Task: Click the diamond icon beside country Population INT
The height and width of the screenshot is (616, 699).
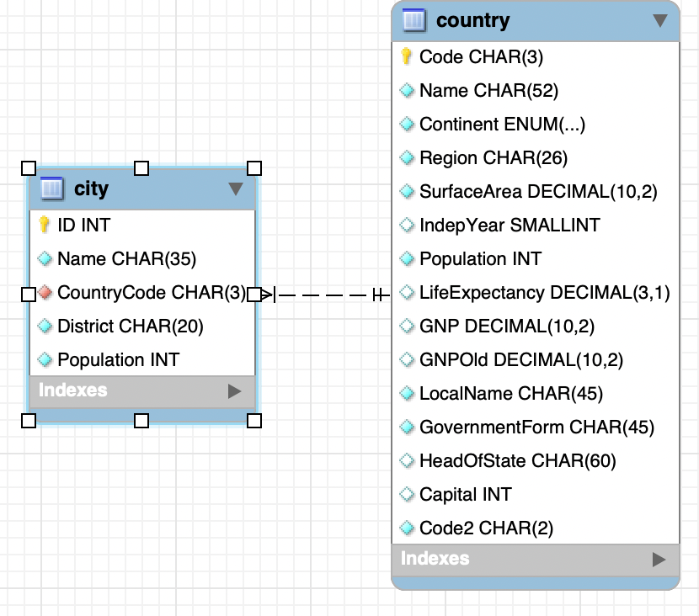Action: pos(407,259)
